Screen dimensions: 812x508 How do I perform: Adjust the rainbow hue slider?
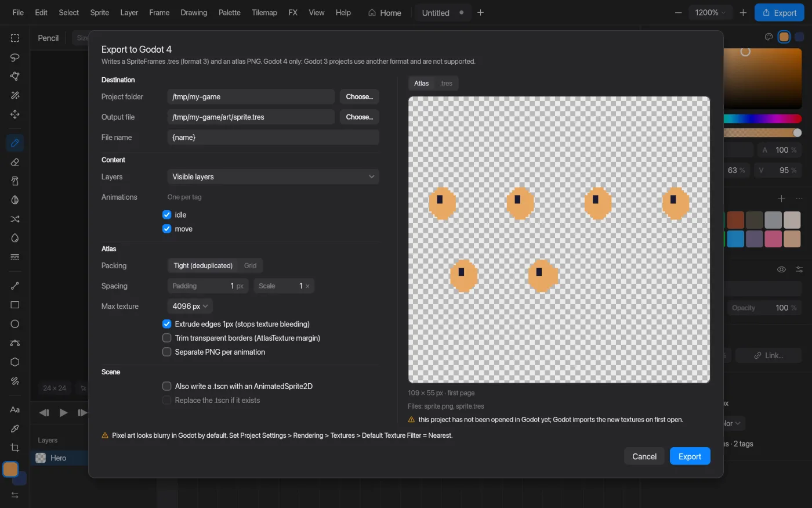[x=763, y=118]
